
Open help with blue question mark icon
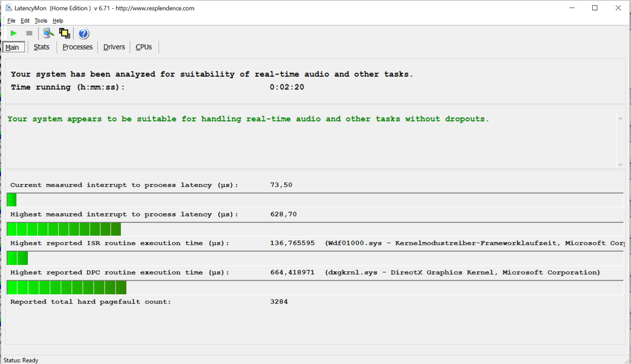pyautogui.click(x=83, y=33)
